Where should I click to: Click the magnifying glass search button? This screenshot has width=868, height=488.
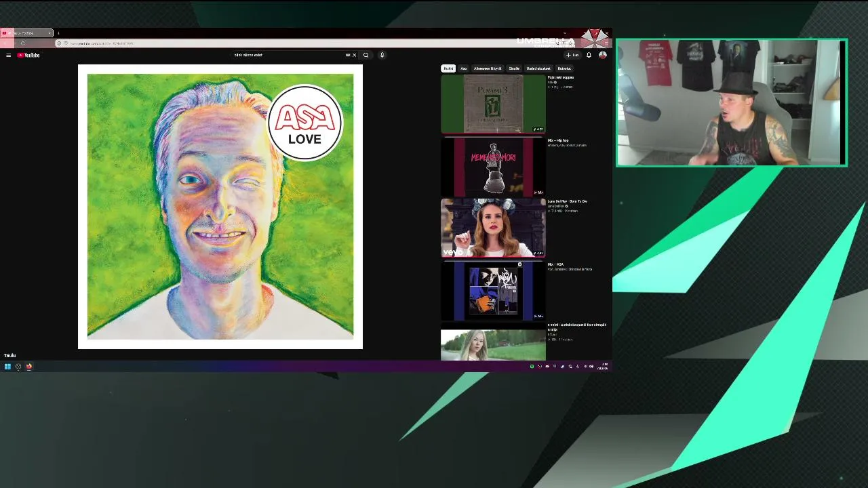366,55
